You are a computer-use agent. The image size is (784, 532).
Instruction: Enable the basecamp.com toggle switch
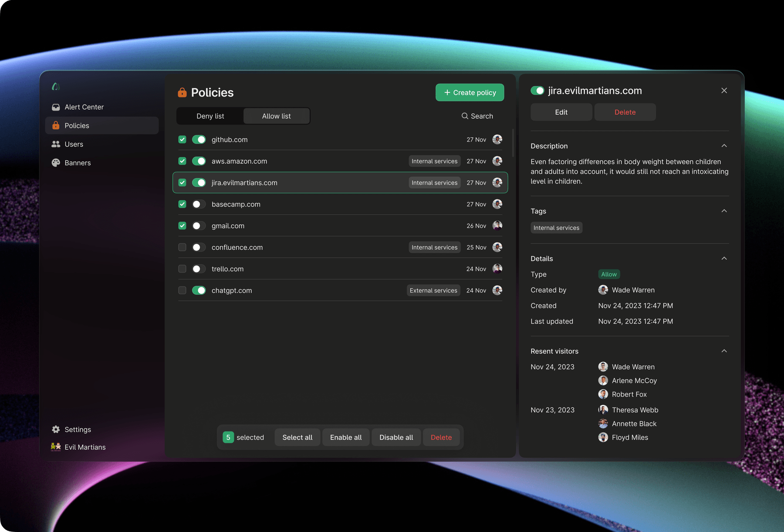click(199, 204)
